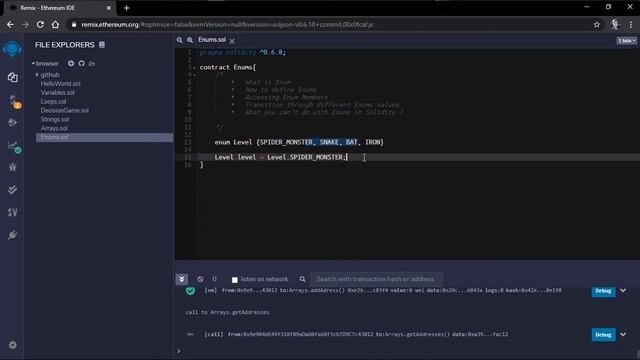This screenshot has width=640, height=360.
Task: Collapse the browser folder tree
Action: 33,64
